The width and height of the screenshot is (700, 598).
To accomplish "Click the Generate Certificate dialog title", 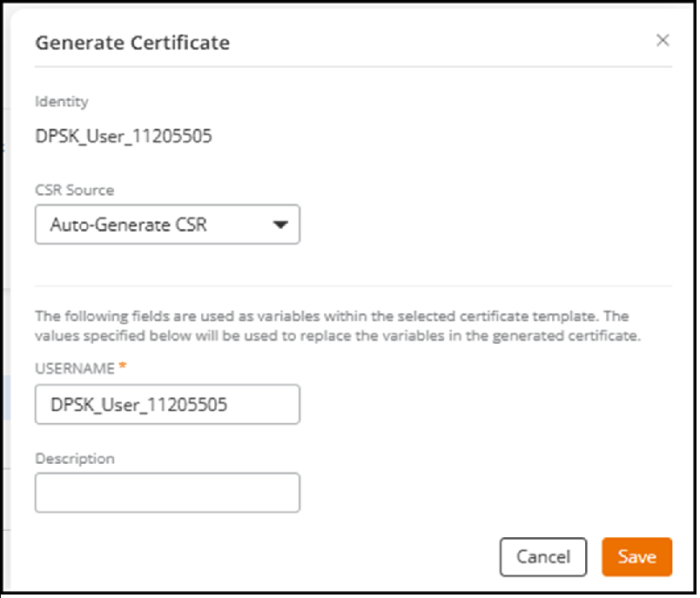I will (x=132, y=42).
